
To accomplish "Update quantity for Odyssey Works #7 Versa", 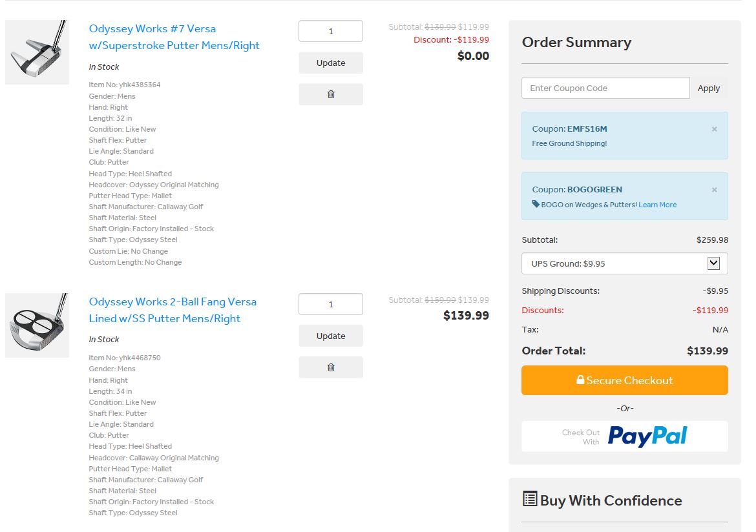I will [331, 63].
